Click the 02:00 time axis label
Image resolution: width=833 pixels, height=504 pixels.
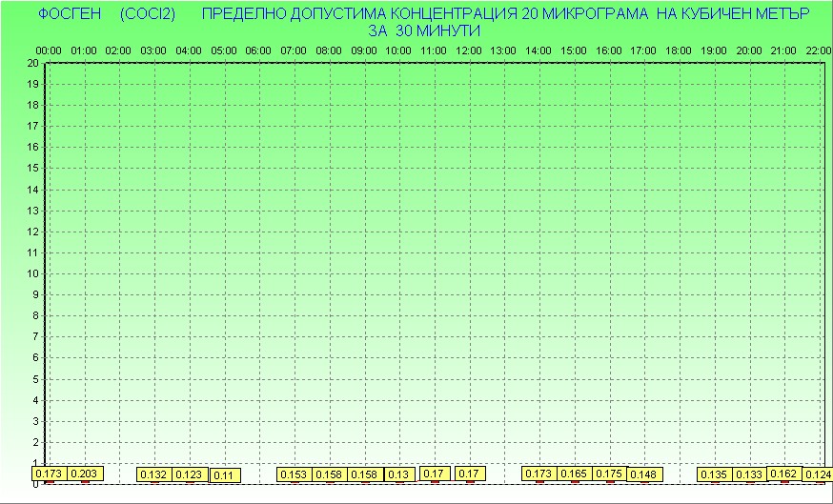(118, 51)
